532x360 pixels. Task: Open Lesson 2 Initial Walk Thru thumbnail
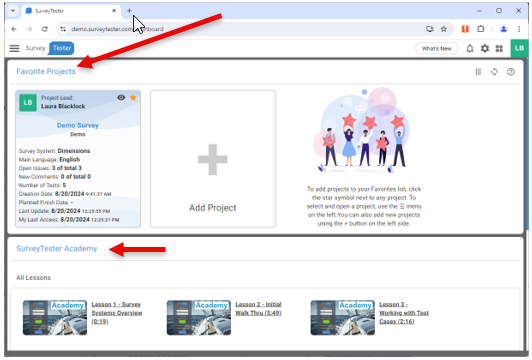199,318
